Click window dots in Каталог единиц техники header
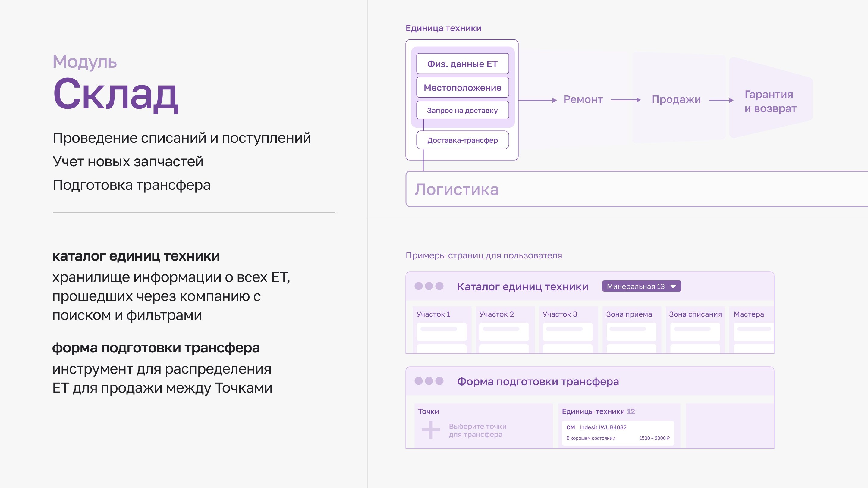 (429, 286)
